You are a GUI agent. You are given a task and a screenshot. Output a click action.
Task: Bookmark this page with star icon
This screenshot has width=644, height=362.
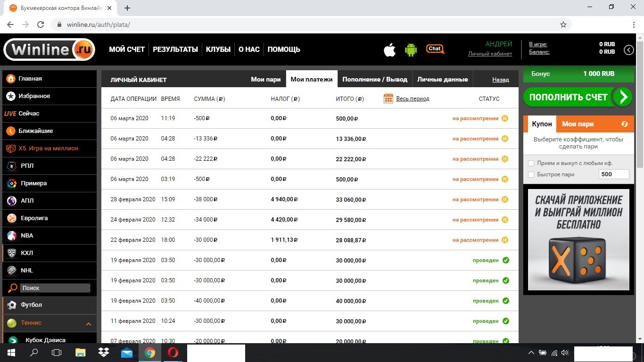click(x=563, y=25)
